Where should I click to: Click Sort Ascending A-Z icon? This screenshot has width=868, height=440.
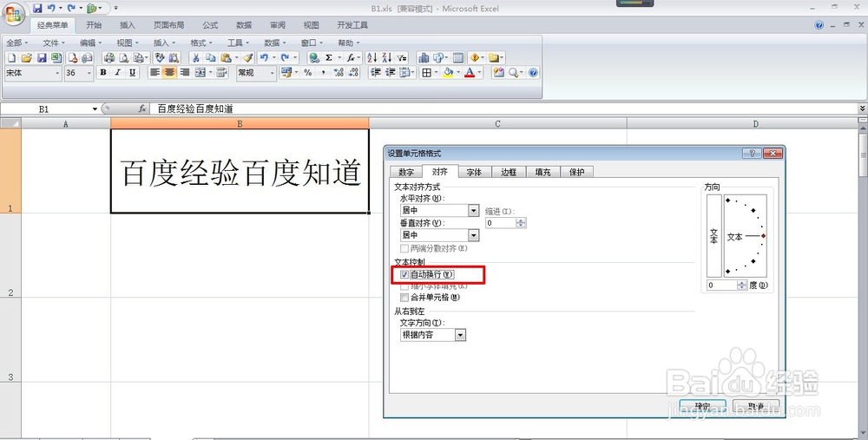coord(372,57)
